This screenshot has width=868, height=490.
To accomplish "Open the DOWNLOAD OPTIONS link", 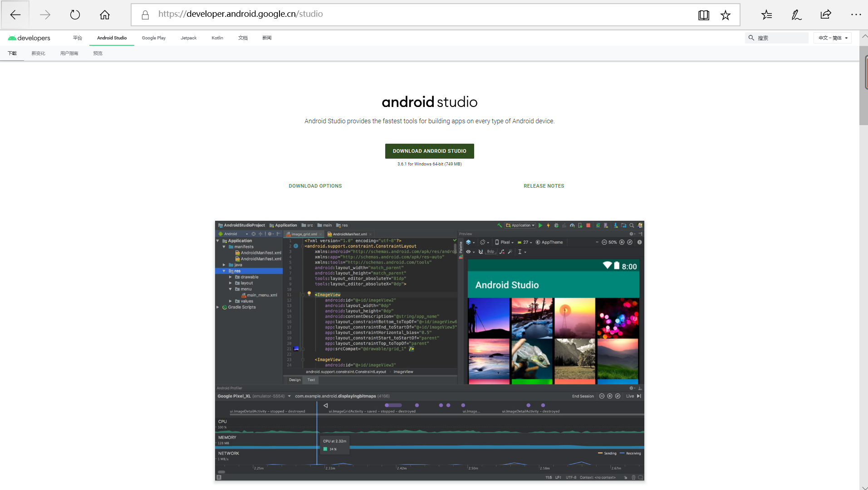I will tap(315, 186).
